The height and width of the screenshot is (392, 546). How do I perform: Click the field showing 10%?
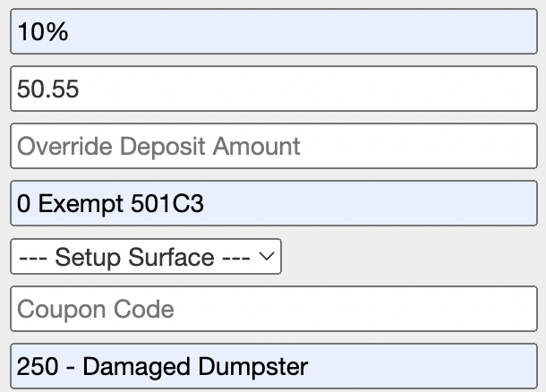pos(273,33)
